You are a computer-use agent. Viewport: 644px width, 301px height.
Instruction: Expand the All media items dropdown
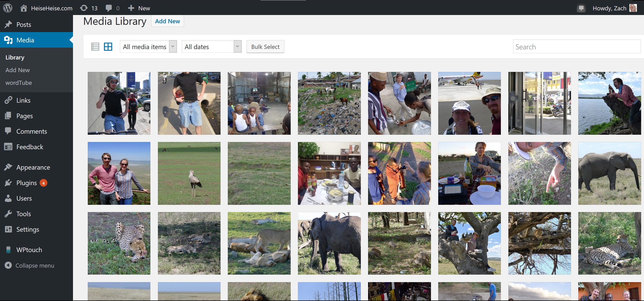pyautogui.click(x=148, y=47)
